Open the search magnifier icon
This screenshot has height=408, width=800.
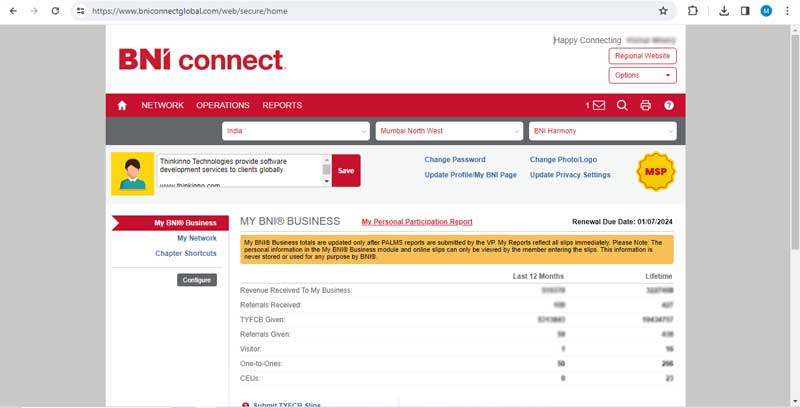(622, 106)
